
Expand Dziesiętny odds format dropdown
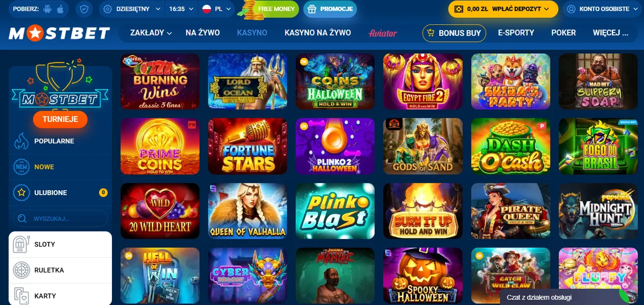(x=132, y=9)
